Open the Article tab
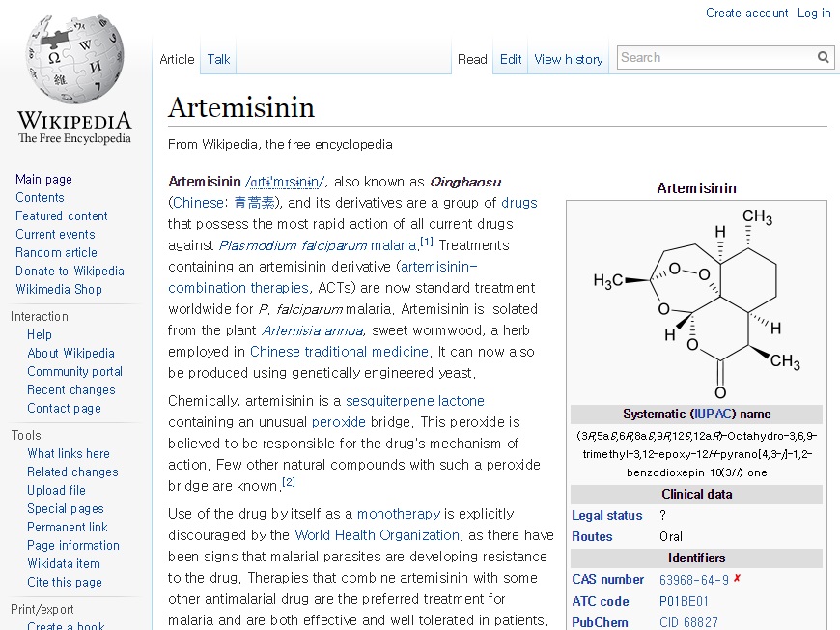Image resolution: width=840 pixels, height=630 pixels. [177, 59]
